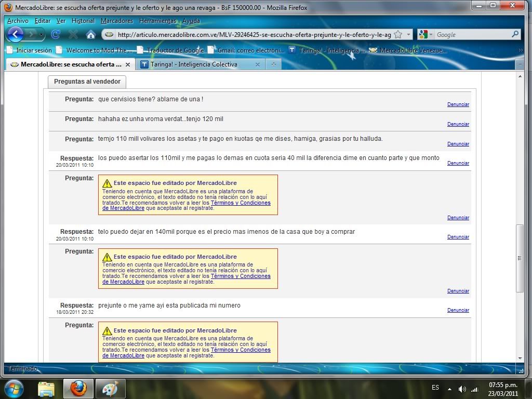Click Denunciar for 'que cervisios tiene' question
The width and height of the screenshot is (532, 399).
(x=458, y=104)
